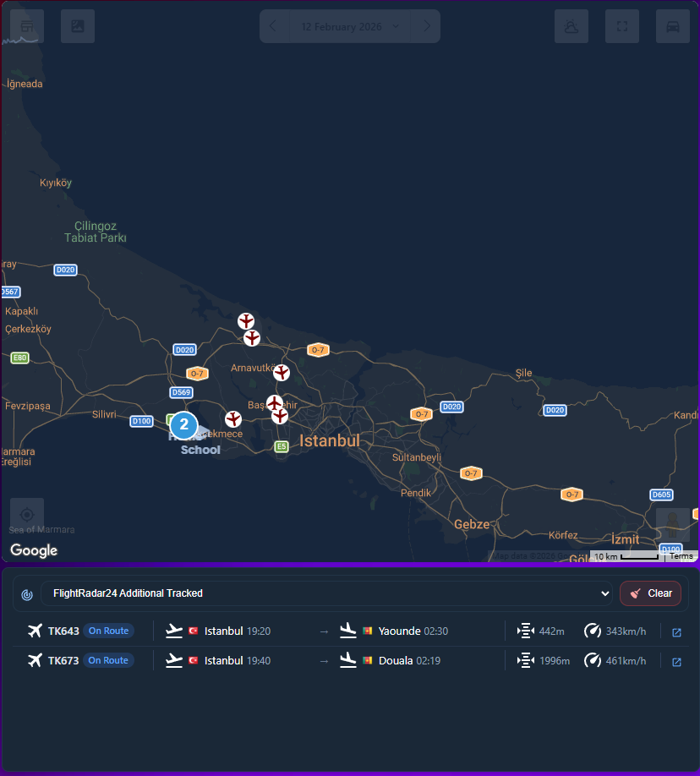Click the D569 road shield
Image resolution: width=700 pixels, height=776 pixels.
click(181, 392)
